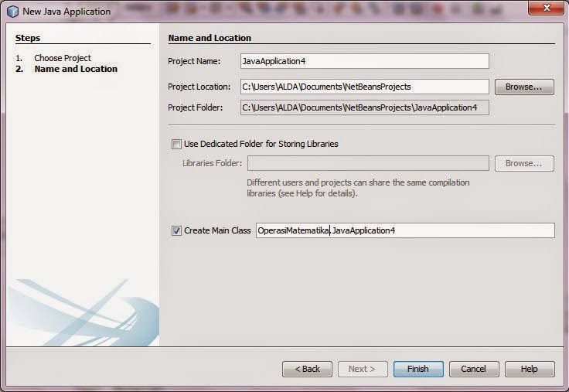The image size is (569, 392).
Task: Click the Steps heading
Action: coord(28,38)
